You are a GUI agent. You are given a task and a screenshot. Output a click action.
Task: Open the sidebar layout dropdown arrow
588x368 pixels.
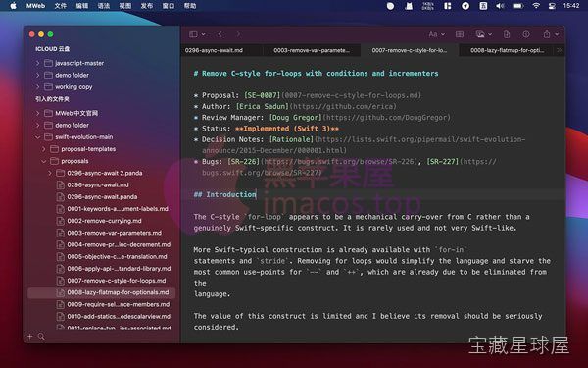click(203, 34)
